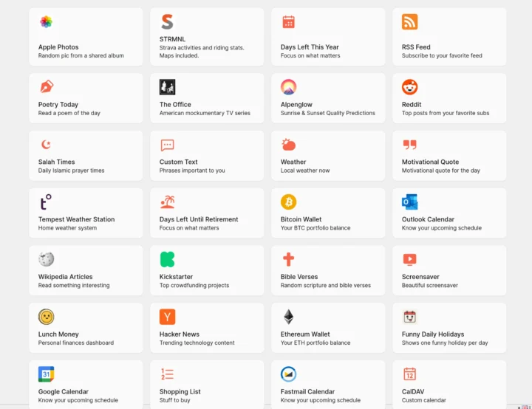This screenshot has width=532, height=409.
Task: Click 'Top posts from your favorite subs' text
Action: click(x=446, y=113)
